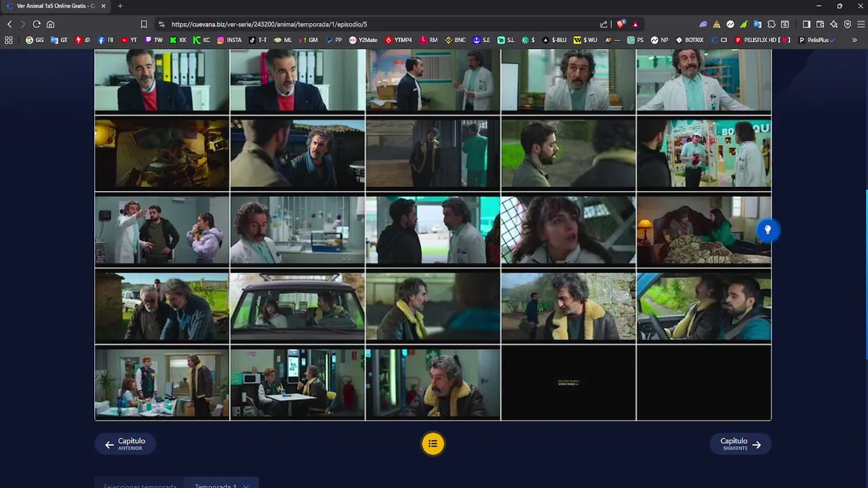Open the PelisPlus bookmark

[817, 40]
